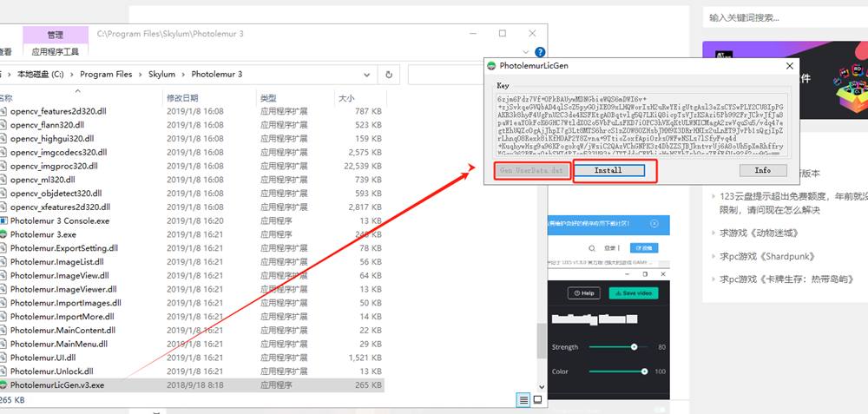Click the Photolemur 3.exe file icon

tap(3, 234)
